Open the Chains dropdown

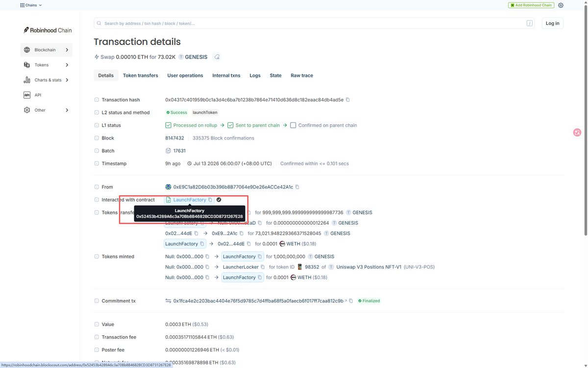(x=31, y=5)
